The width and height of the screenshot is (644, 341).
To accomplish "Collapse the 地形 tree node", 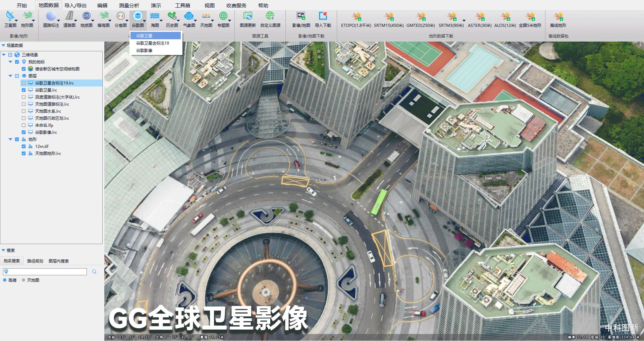I will click(10, 139).
